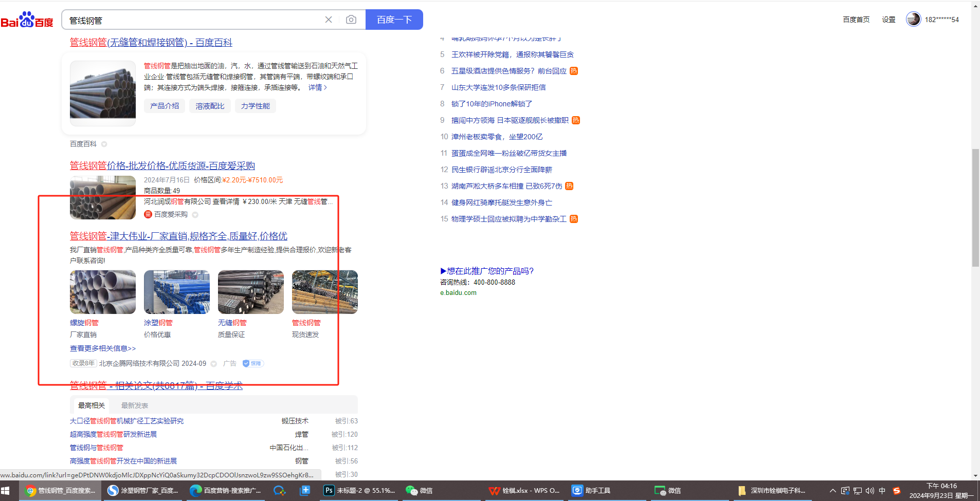Open WPS 铨棋.xlsx in taskbar
Screen dimensions: 980x501
(x=524, y=491)
